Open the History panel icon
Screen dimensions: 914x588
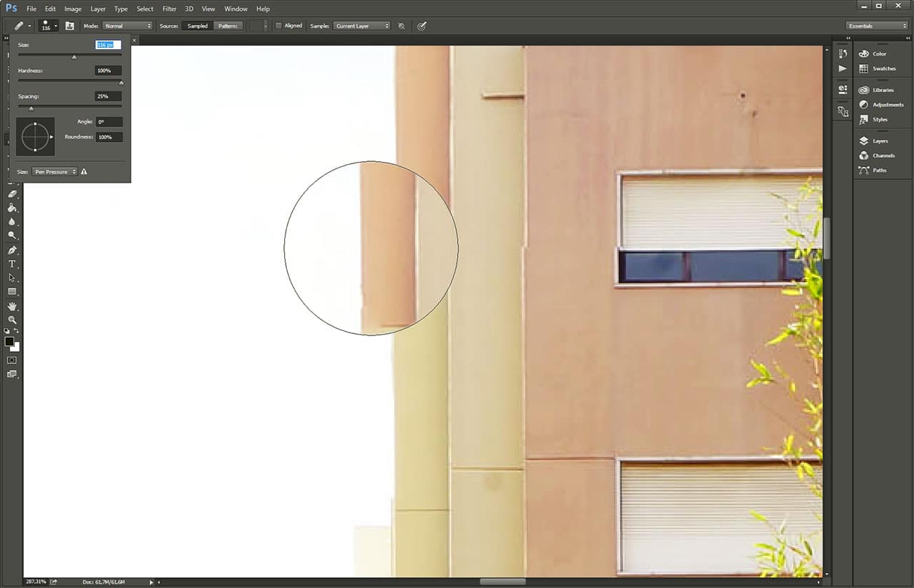[x=843, y=54]
